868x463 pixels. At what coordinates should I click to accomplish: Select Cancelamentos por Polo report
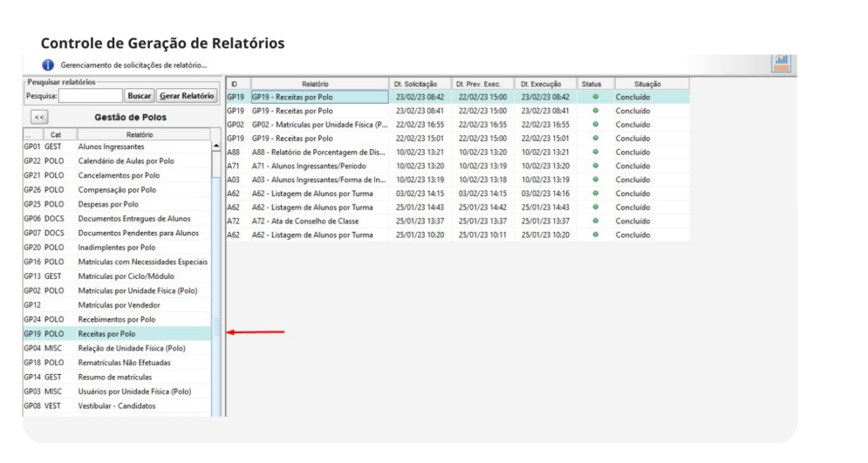click(117, 175)
